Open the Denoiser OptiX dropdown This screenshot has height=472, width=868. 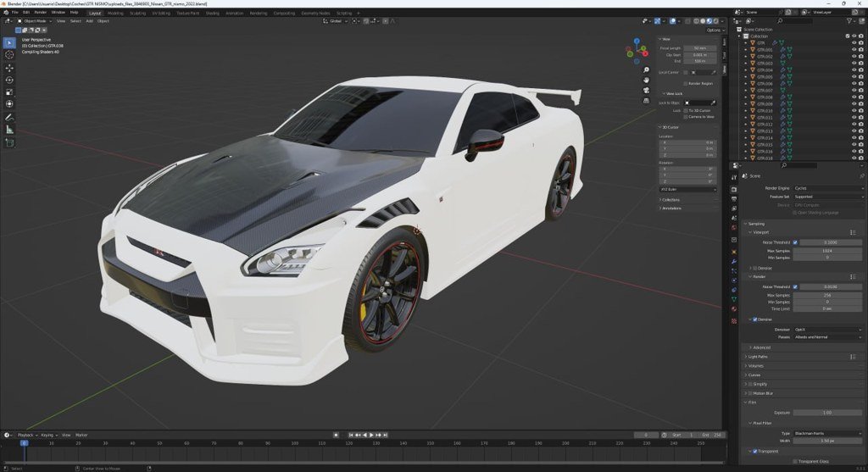point(827,330)
